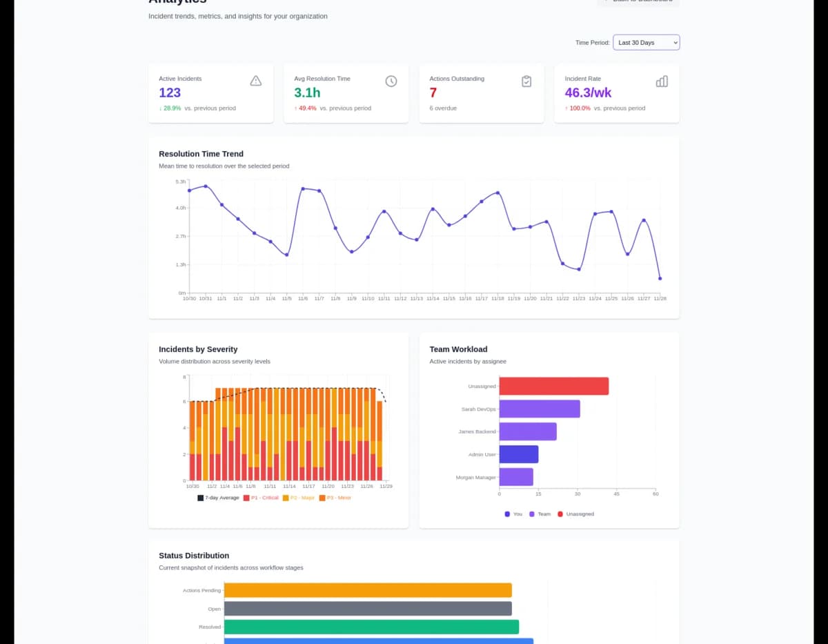The width and height of the screenshot is (828, 644).
Task: Click the bar chart icon on Incident Rate card
Action: [662, 81]
